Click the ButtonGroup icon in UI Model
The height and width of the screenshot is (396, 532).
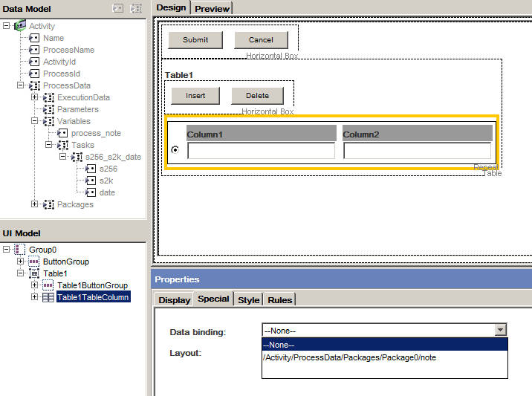point(34,262)
